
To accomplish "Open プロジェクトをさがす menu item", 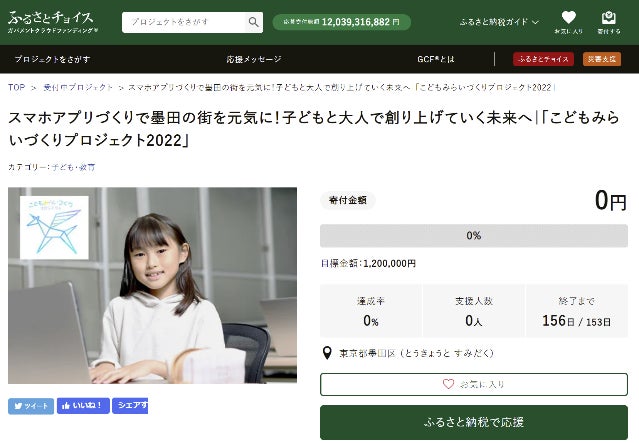I will (x=53, y=60).
